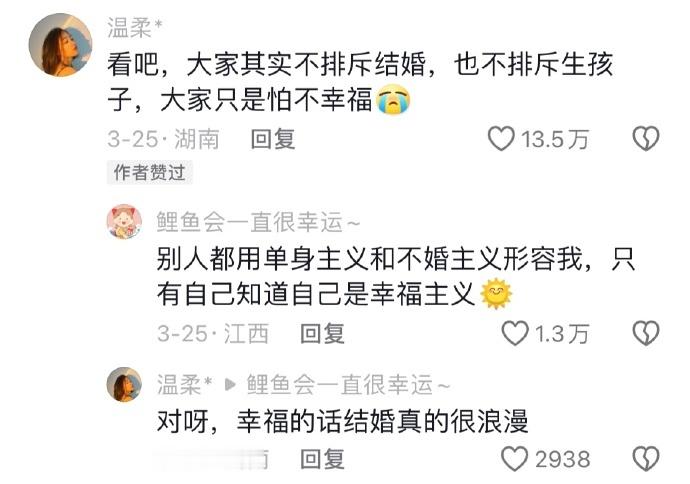
Task: Dislike the last reply with the broken heart
Action: 646,459
